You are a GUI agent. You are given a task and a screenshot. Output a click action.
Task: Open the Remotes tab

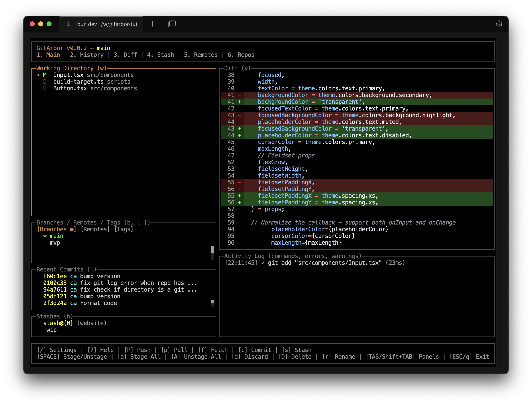click(201, 55)
